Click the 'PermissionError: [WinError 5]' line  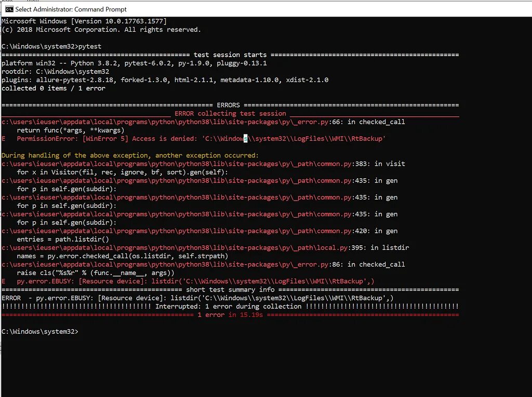pos(193,138)
